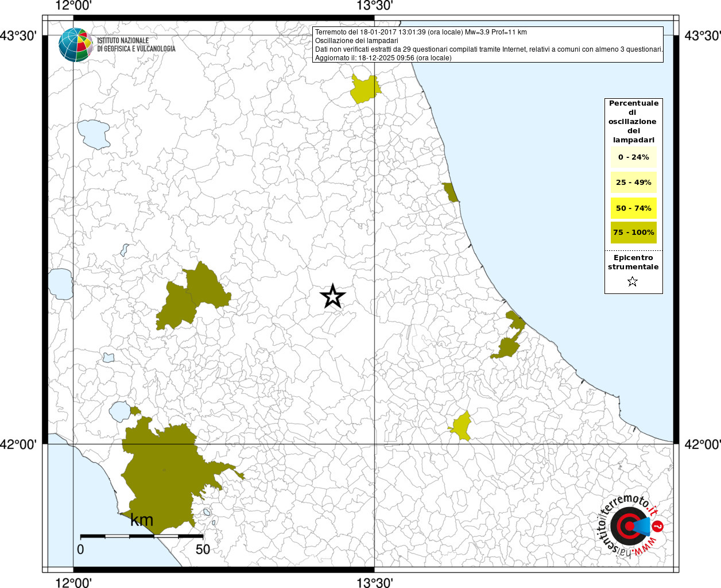Click the 'Percentuale di oscillazione dei lampadari' legend title

(633, 121)
